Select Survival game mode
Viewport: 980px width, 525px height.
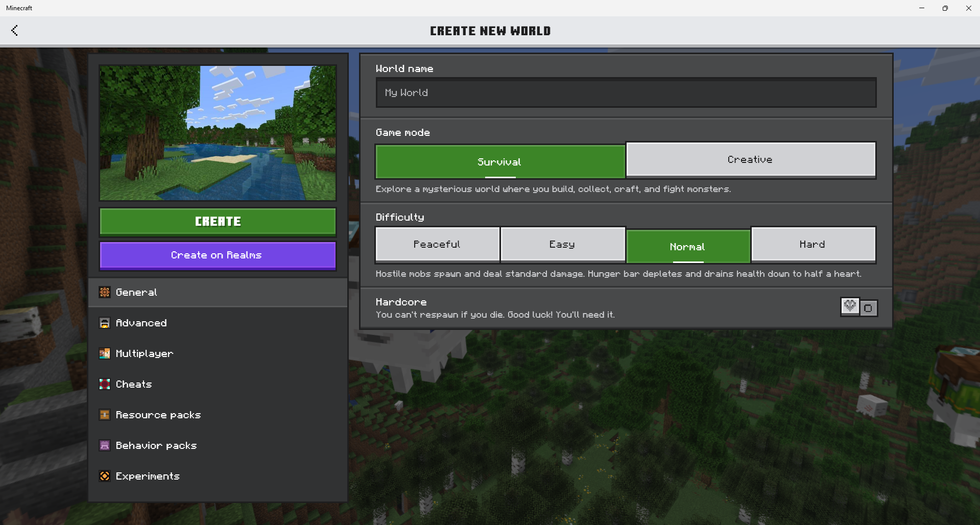500,161
